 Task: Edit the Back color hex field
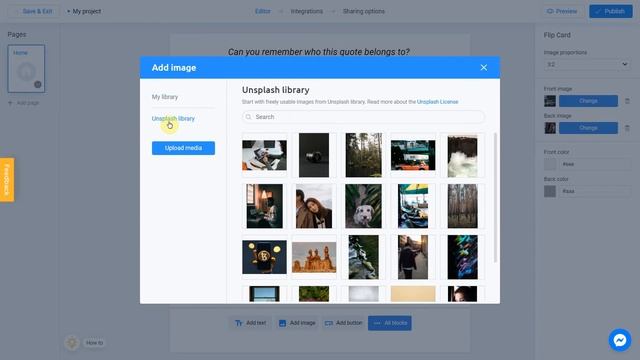pos(595,191)
